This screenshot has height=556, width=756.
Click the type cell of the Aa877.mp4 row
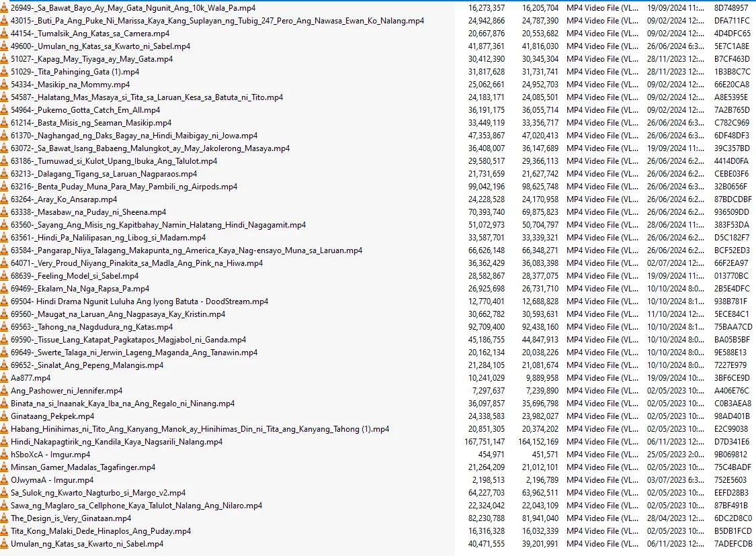point(603,378)
